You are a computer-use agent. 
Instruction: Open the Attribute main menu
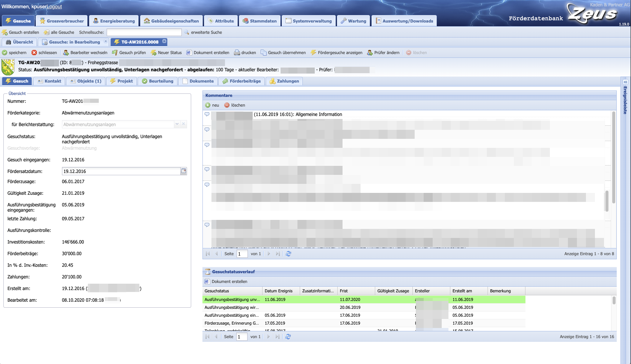(221, 21)
